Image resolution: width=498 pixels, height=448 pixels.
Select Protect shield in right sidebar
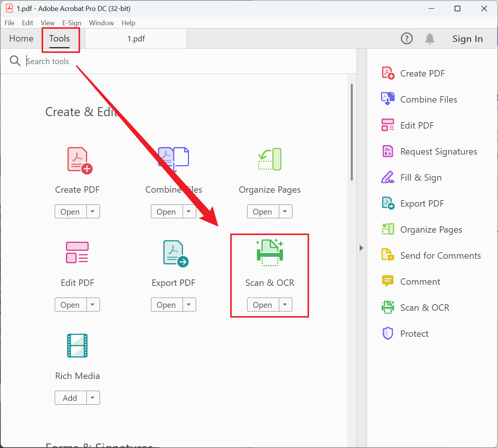pyautogui.click(x=414, y=333)
